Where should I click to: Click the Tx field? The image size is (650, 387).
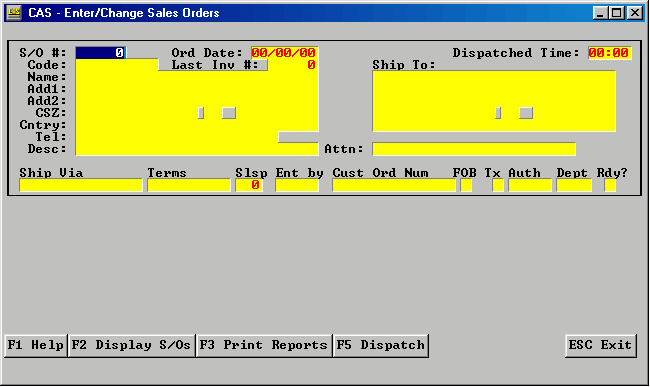[498, 185]
